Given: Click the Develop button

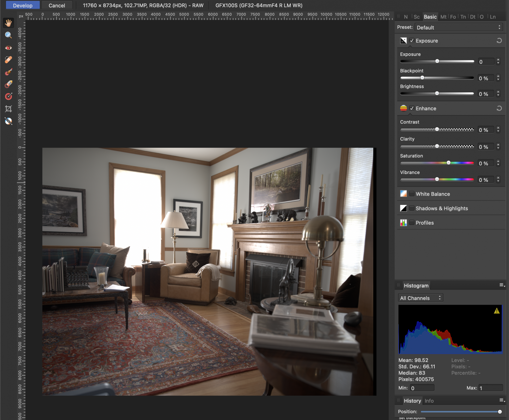Looking at the screenshot, I should click(23, 5).
